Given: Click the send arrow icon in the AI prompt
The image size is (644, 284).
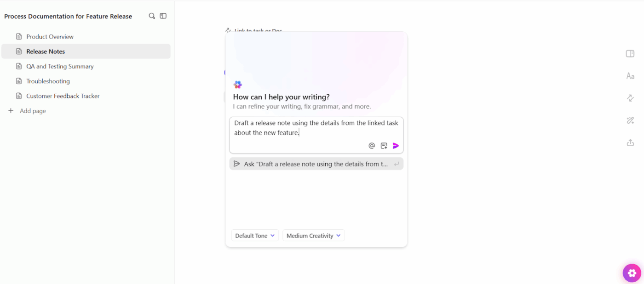Looking at the screenshot, I should click(x=396, y=146).
